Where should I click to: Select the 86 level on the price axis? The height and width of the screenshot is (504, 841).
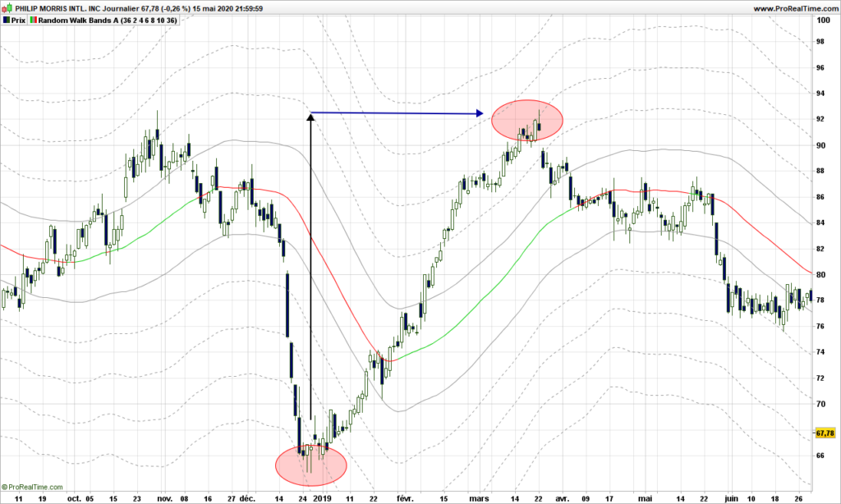coord(820,197)
